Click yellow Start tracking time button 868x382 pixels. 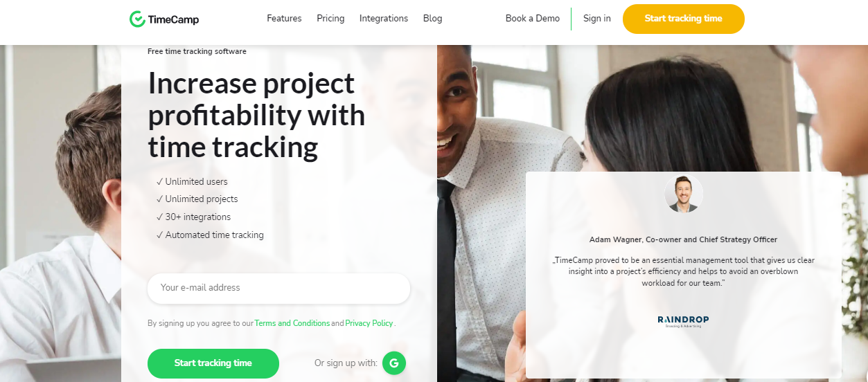pos(684,19)
